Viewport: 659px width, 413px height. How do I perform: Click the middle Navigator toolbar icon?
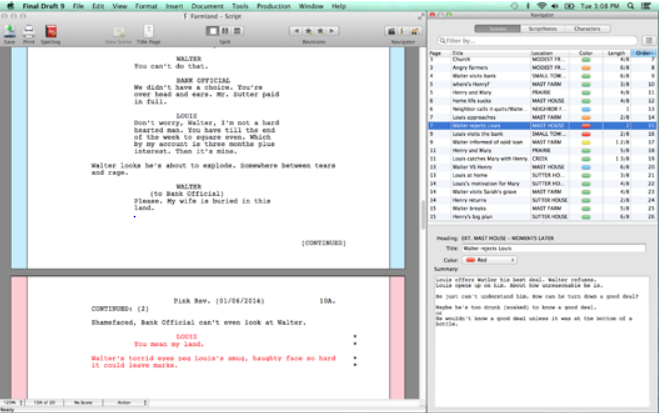(403, 31)
